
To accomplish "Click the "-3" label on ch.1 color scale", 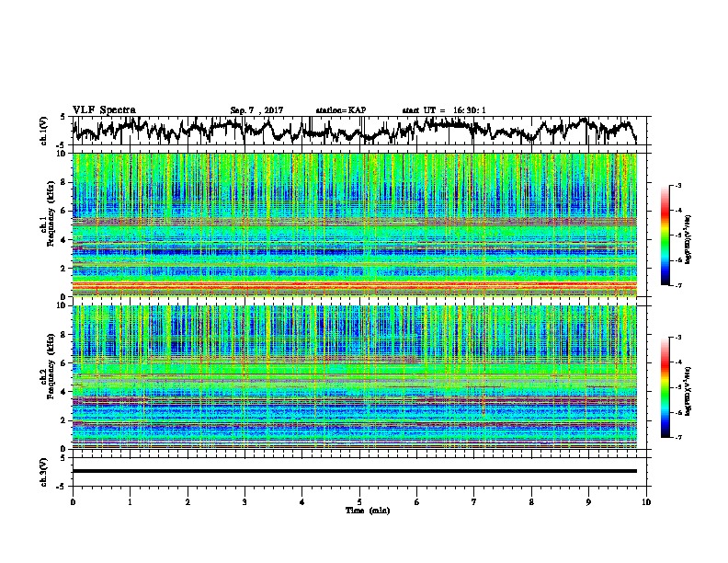I will (x=677, y=185).
